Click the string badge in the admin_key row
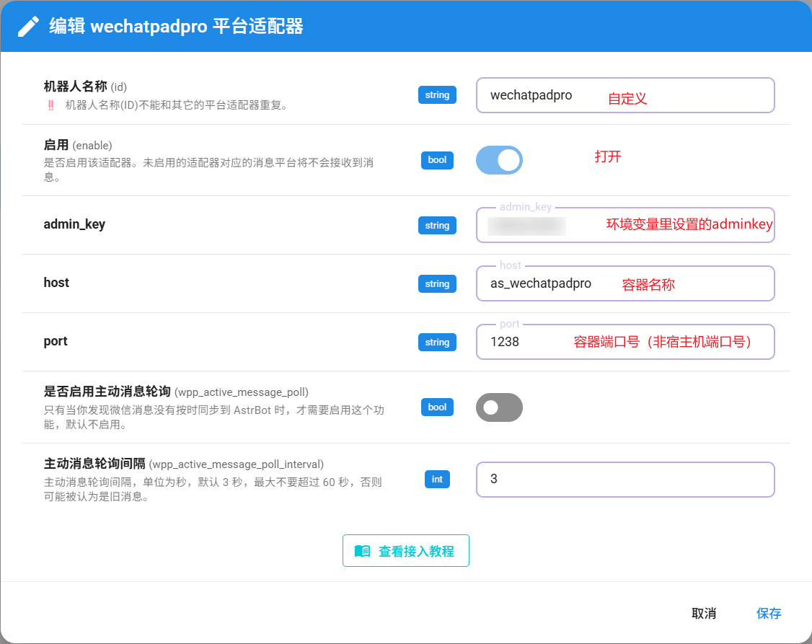812x644 pixels. pos(437,225)
